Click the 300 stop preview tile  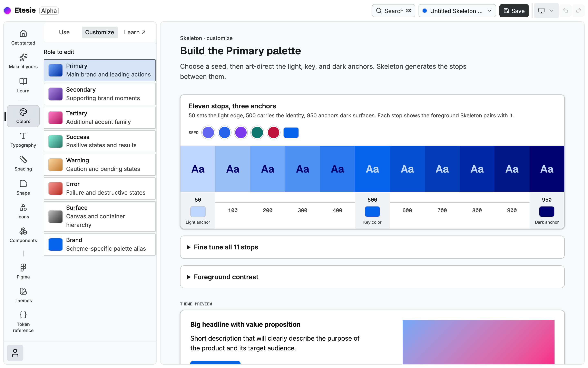pyautogui.click(x=303, y=169)
